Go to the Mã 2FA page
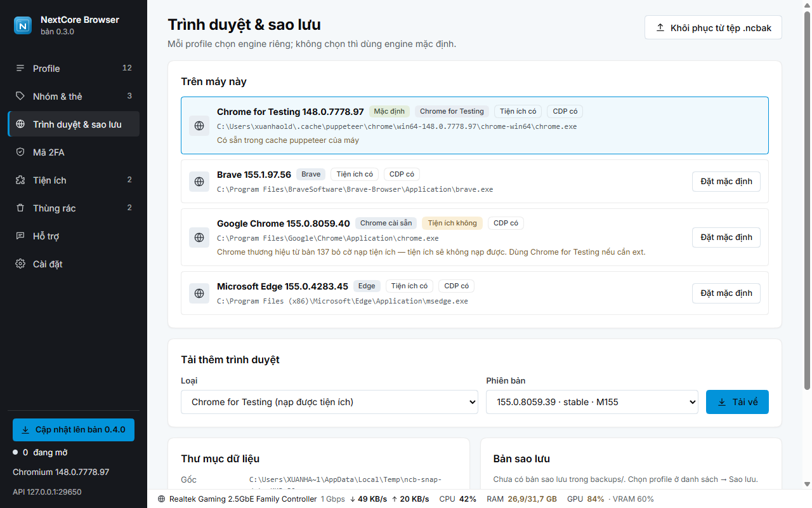The width and height of the screenshot is (812, 508). [x=74, y=152]
